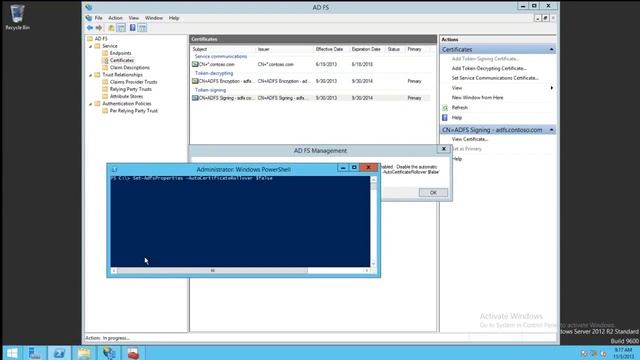Select Relying Party Trusts in the tree

click(131, 89)
